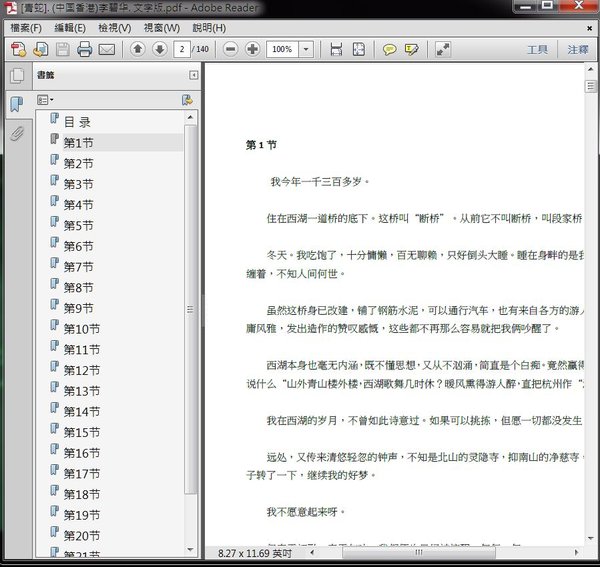Open the 工具 tools pane
Image resolution: width=600 pixels, height=567 pixels.
[x=537, y=49]
